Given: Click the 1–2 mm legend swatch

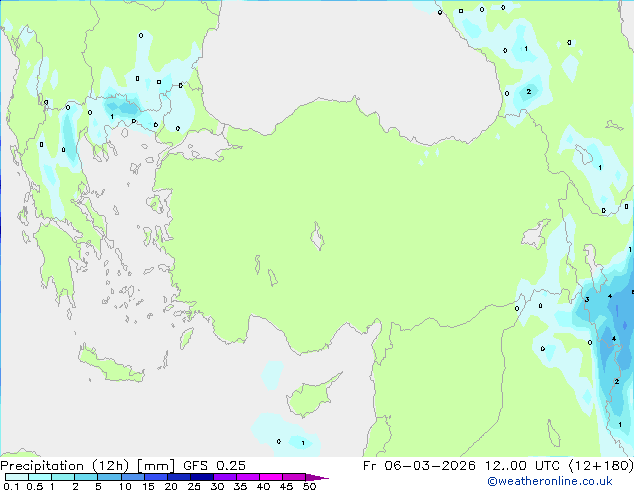Looking at the screenshot, I should (x=63, y=477).
